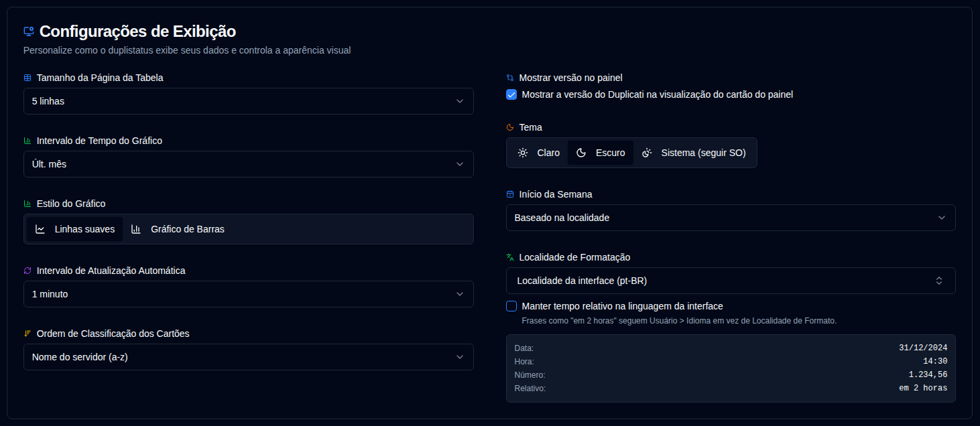Click the chevron in the 5 linhas dropdown
Image resolution: width=980 pixels, height=426 pixels.
coord(460,101)
